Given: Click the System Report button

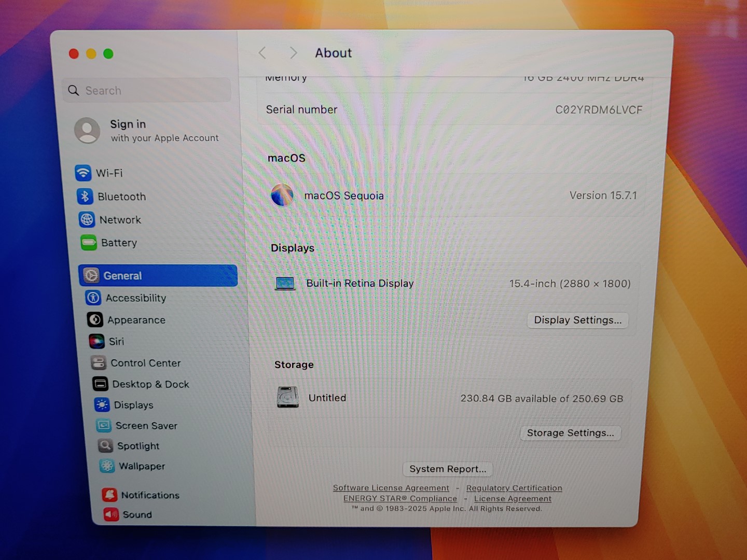Looking at the screenshot, I should click(x=448, y=469).
